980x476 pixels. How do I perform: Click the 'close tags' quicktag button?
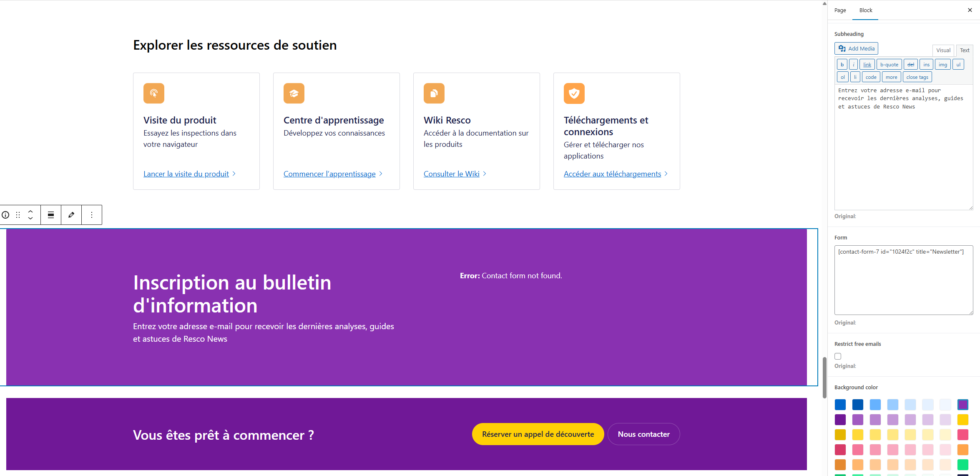(x=917, y=77)
